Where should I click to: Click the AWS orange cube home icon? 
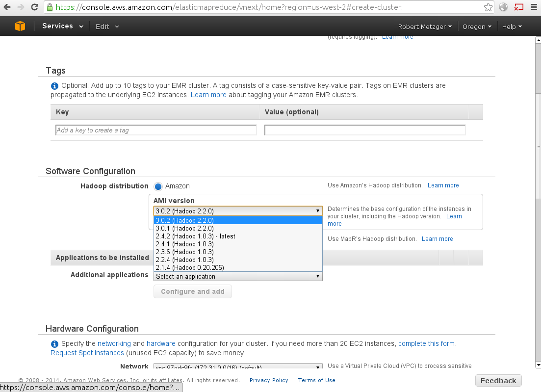[x=20, y=26]
